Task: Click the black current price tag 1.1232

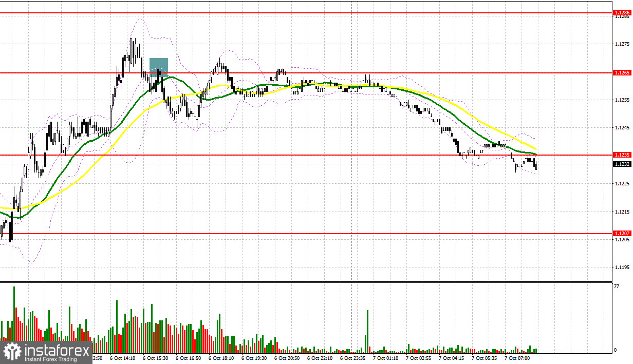Action: [x=621, y=164]
